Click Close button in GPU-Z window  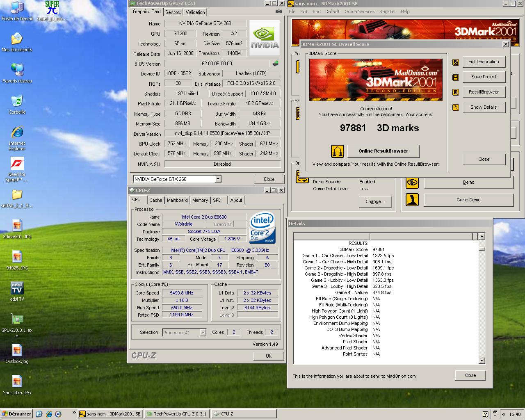[x=269, y=179]
